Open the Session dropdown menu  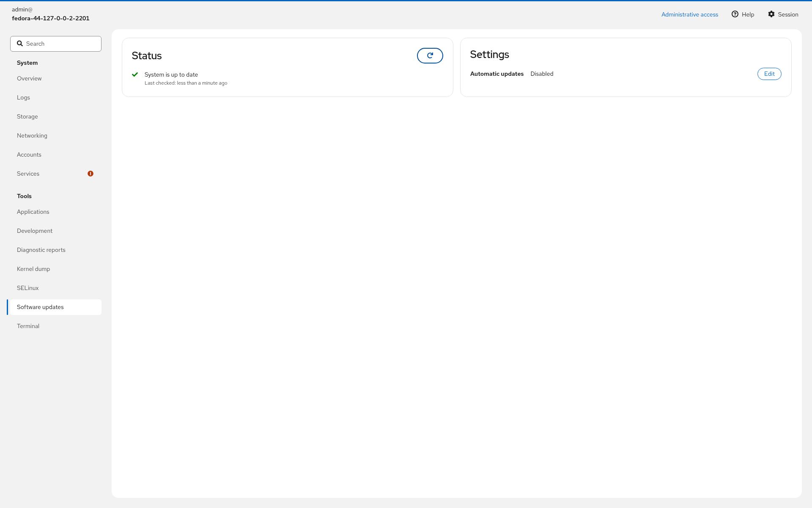coord(783,14)
